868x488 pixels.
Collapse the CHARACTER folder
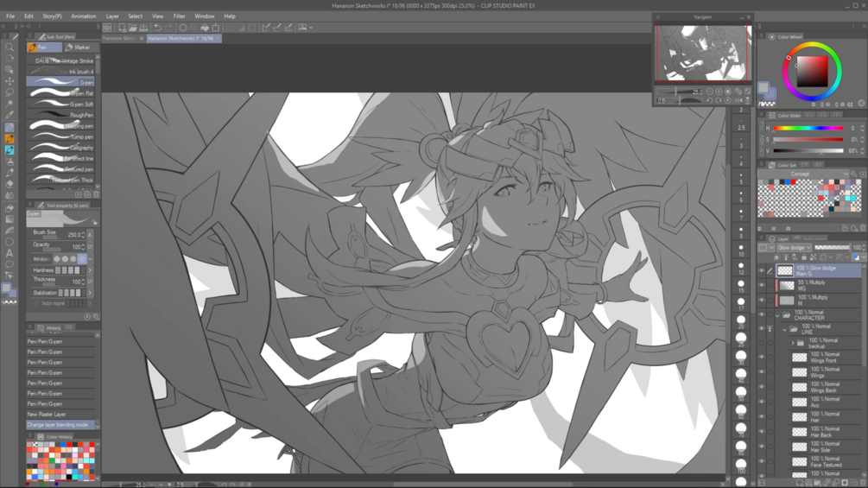point(778,315)
